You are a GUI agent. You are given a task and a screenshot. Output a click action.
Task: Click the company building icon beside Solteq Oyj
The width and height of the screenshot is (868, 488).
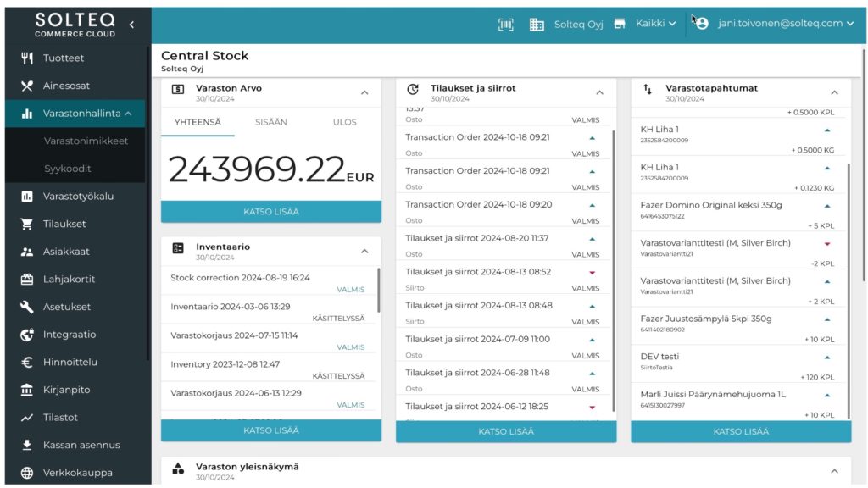537,25
